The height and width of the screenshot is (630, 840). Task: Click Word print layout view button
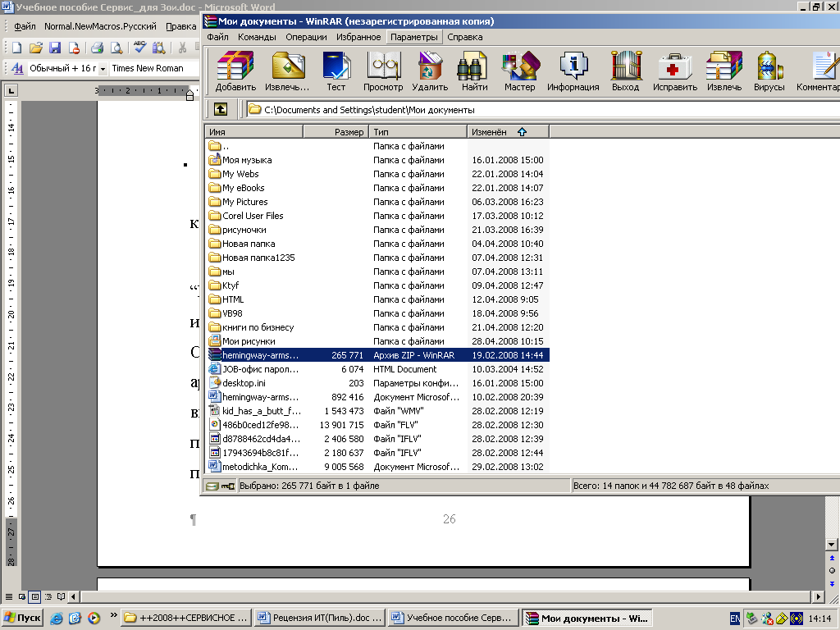[34, 596]
